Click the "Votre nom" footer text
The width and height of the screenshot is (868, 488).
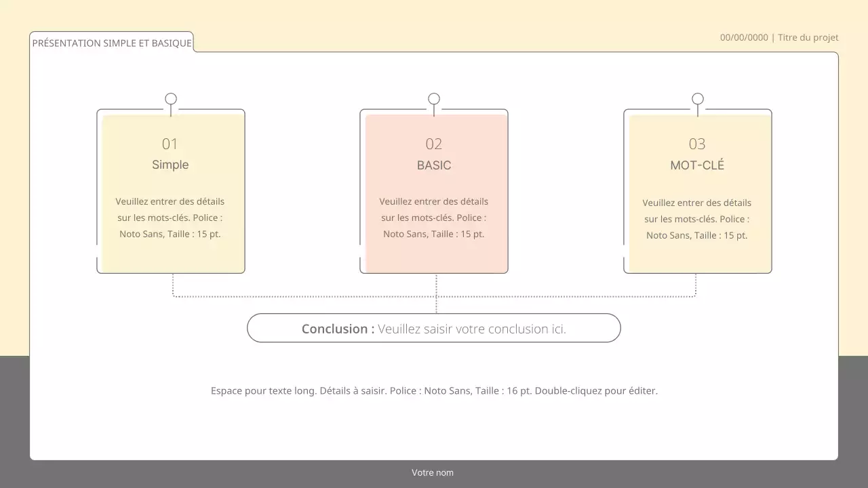433,472
